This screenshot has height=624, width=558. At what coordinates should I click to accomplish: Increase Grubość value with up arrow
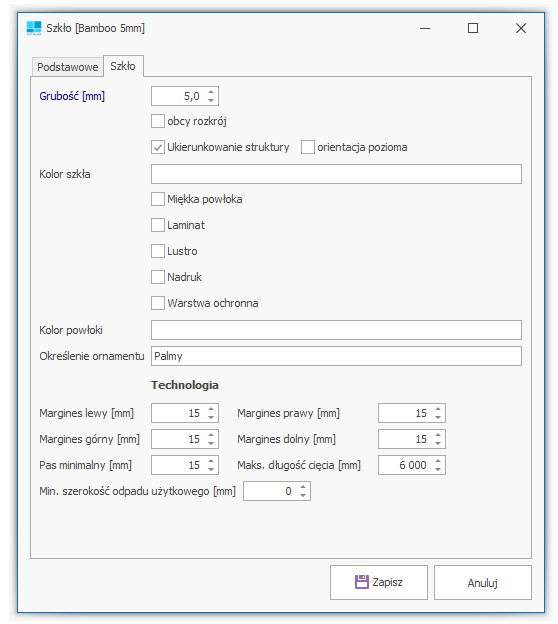pyautogui.click(x=211, y=92)
